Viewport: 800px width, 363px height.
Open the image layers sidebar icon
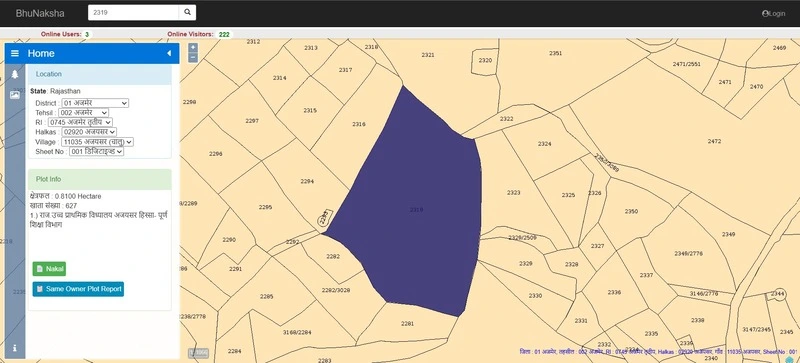tap(15, 94)
